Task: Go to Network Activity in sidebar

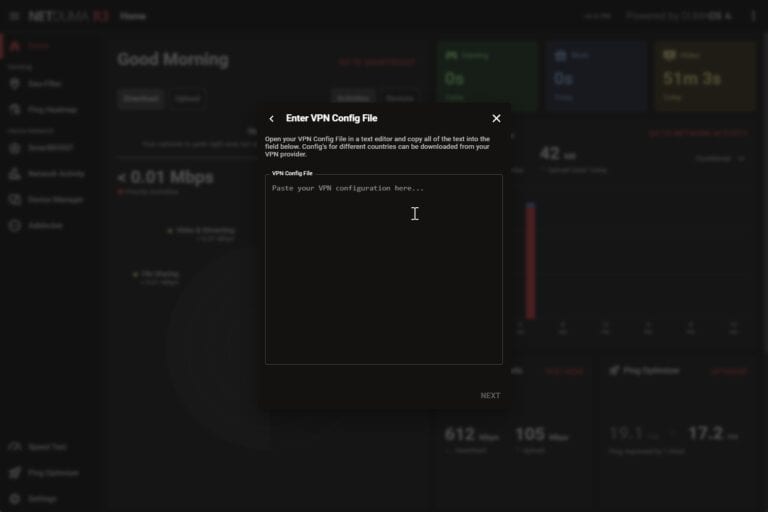Action: tap(56, 174)
